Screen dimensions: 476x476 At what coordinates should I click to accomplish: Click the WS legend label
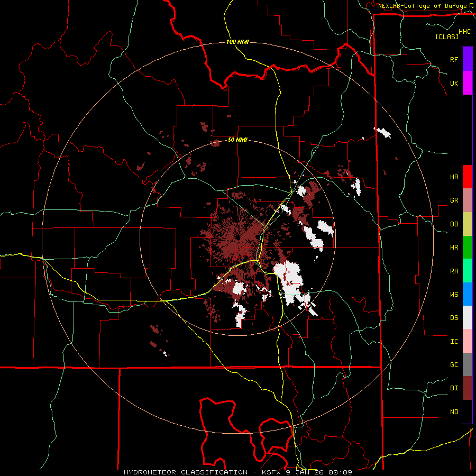pos(454,295)
